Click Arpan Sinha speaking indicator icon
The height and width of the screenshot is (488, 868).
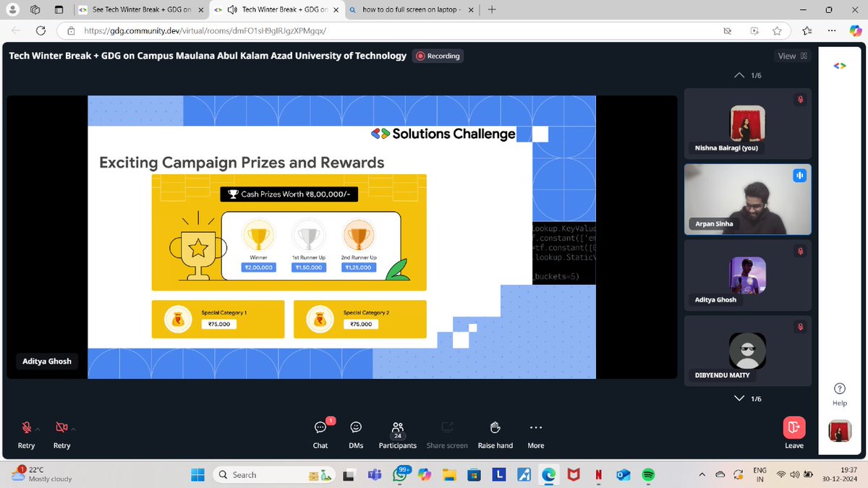point(800,176)
